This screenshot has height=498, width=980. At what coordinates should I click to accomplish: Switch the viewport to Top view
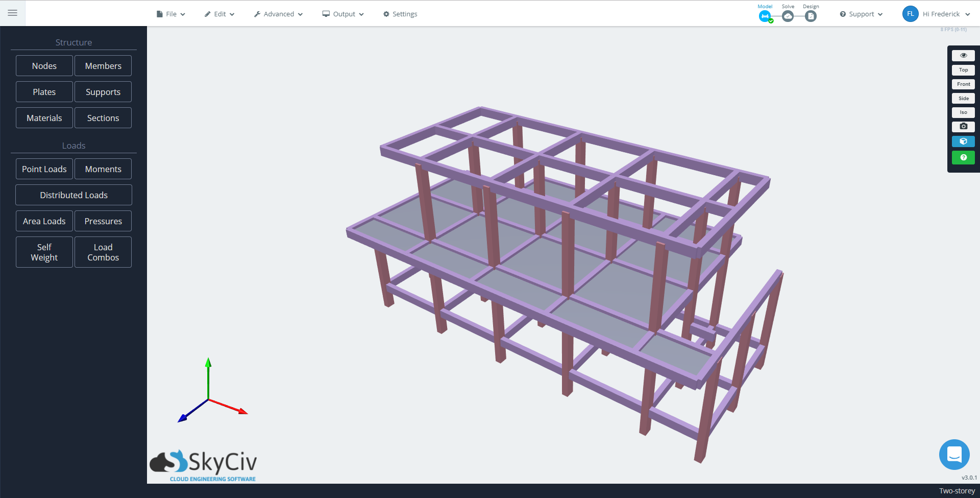(963, 70)
